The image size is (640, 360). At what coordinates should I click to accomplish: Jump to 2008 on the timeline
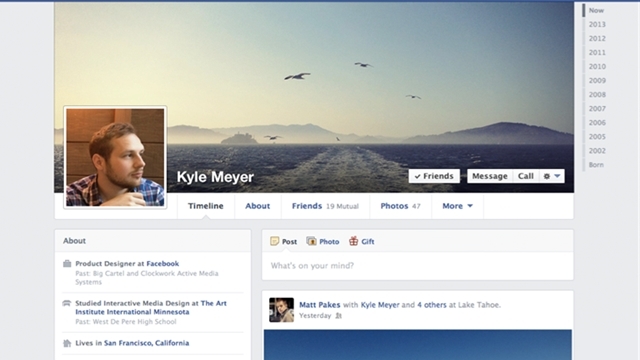click(597, 95)
